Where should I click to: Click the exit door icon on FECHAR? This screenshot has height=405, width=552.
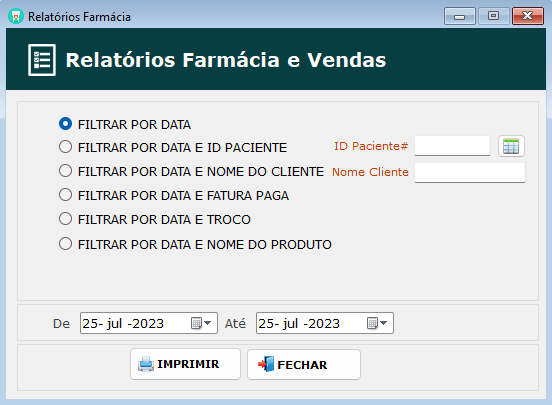[266, 364]
